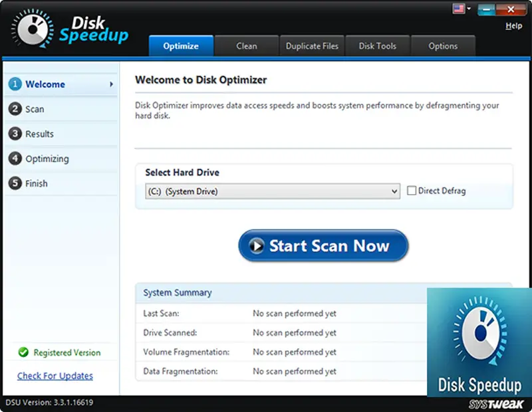Click the Drive Scanned value text
The image size is (532, 412).
coord(295,333)
